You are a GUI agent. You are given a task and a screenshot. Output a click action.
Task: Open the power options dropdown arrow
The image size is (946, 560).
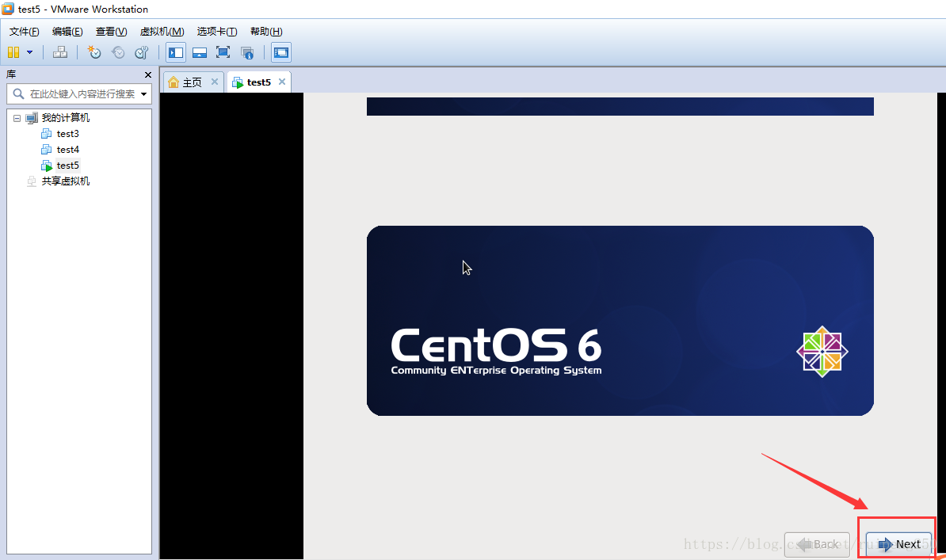pos(29,52)
